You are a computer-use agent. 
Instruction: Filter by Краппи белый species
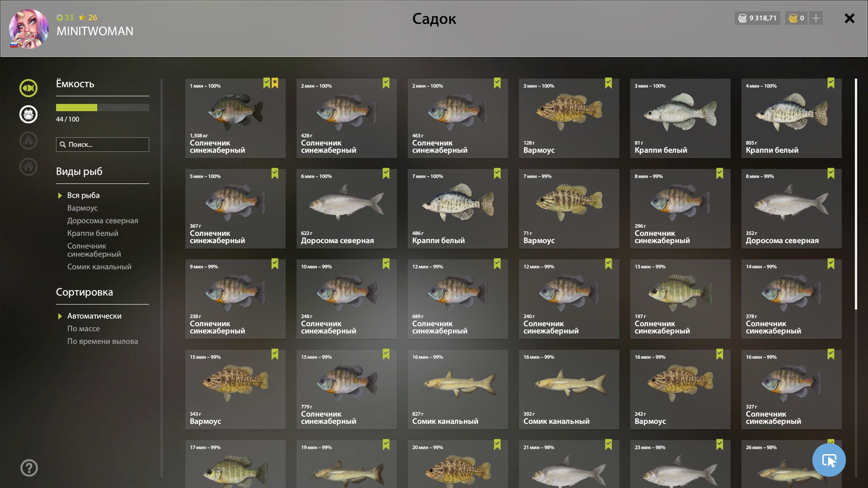93,233
